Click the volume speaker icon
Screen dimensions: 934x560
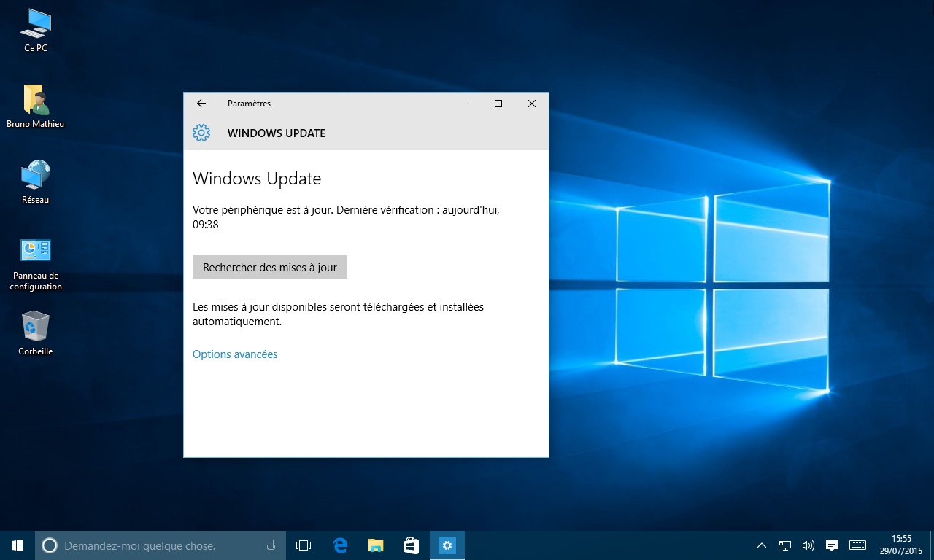pyautogui.click(x=808, y=545)
